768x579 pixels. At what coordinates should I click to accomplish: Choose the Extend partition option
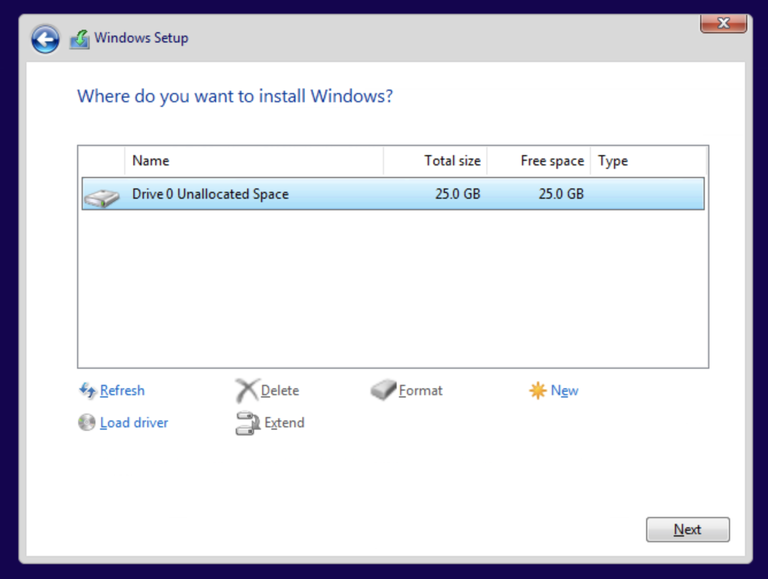[x=284, y=423]
